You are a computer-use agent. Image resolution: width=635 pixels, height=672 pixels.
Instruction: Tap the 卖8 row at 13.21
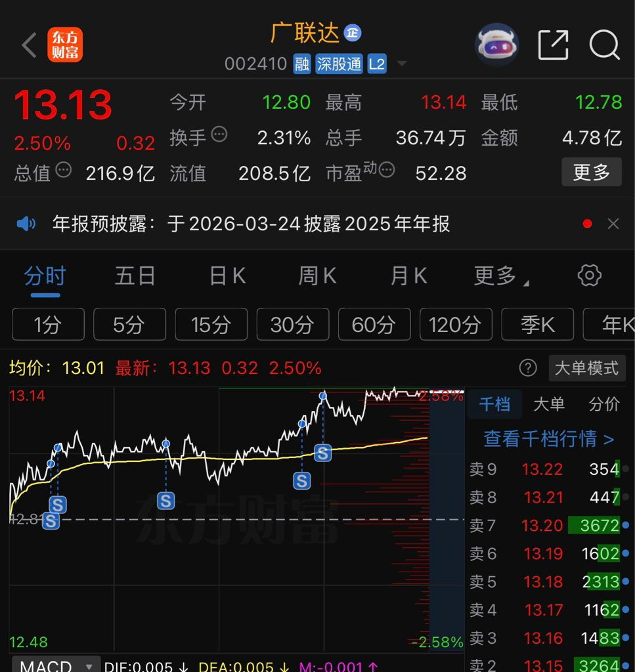(x=549, y=497)
